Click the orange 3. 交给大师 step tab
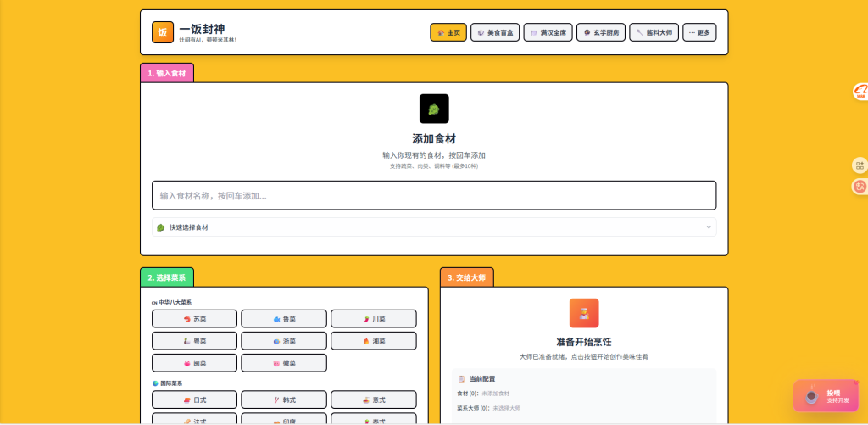The image size is (868, 425). click(x=467, y=277)
